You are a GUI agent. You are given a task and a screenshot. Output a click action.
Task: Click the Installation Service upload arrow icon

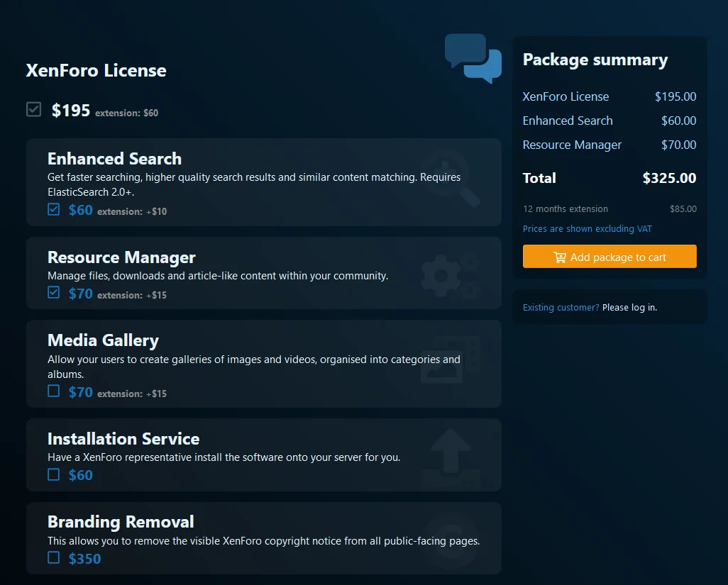click(451, 458)
